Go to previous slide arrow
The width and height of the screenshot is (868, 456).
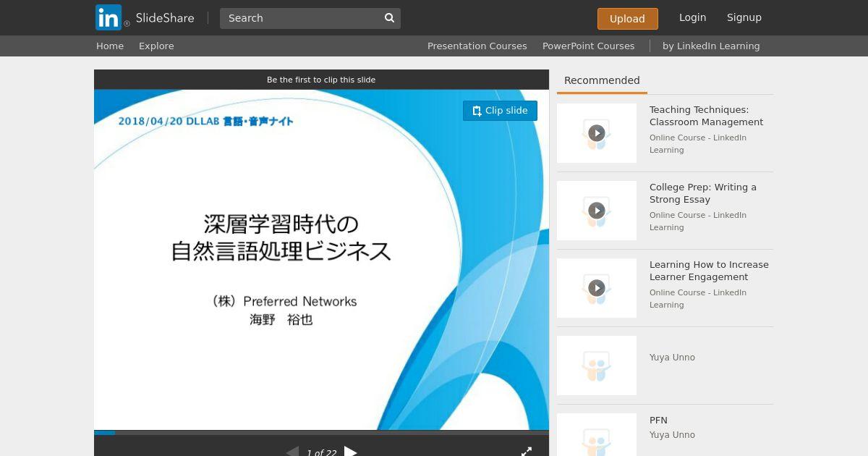292,452
